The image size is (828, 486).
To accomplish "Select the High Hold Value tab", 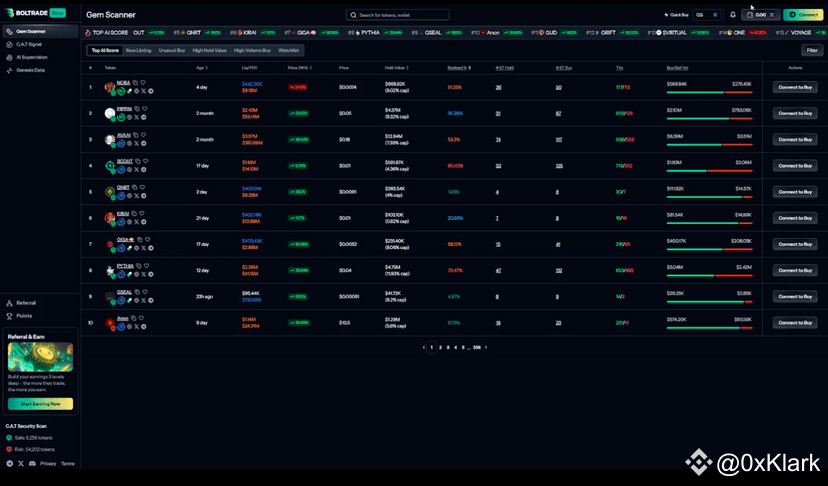I will coord(209,50).
